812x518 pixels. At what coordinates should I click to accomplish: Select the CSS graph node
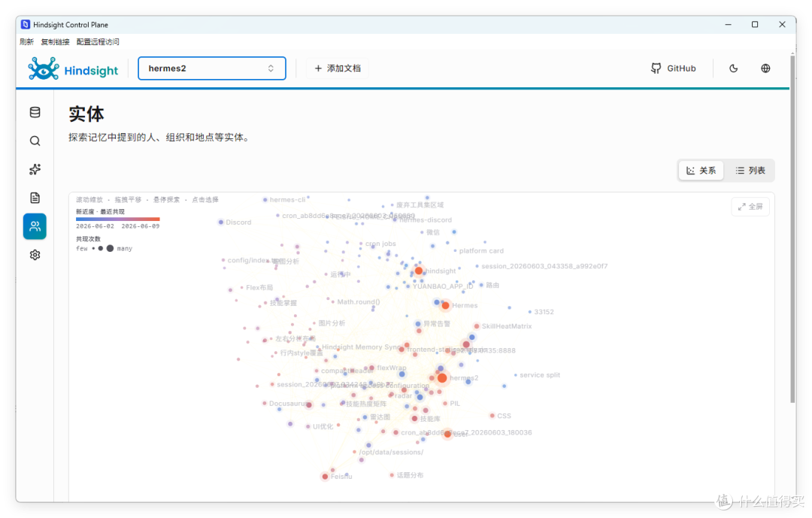pos(492,416)
